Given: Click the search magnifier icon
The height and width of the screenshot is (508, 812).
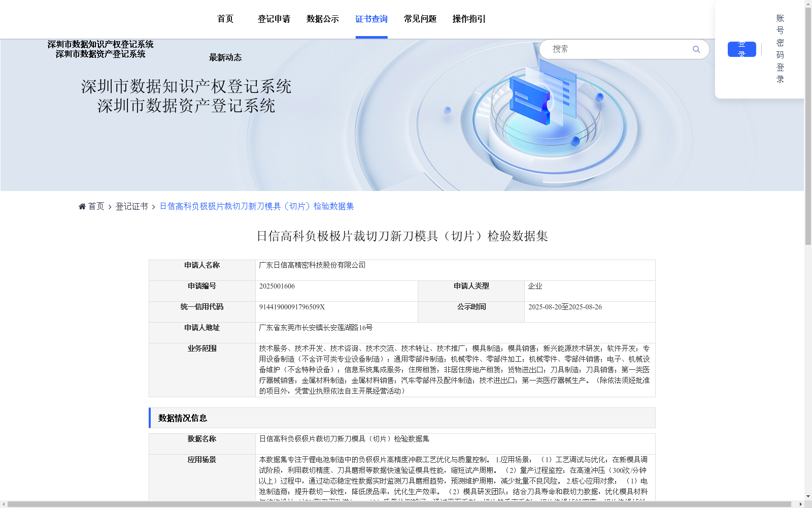Looking at the screenshot, I should point(696,49).
